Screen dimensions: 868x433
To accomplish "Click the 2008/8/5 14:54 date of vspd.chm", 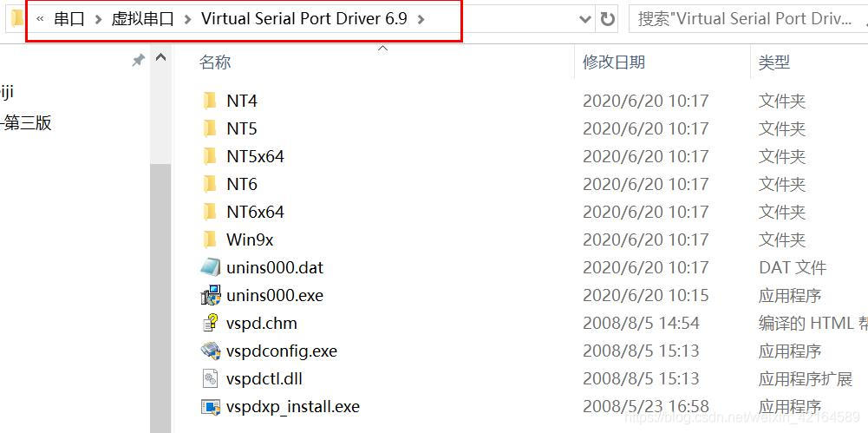I will (x=641, y=323).
